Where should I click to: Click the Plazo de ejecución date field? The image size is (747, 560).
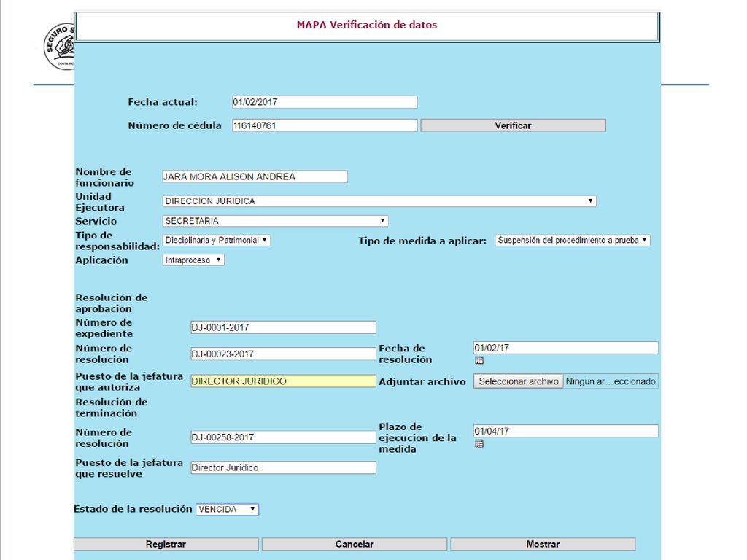pos(566,432)
